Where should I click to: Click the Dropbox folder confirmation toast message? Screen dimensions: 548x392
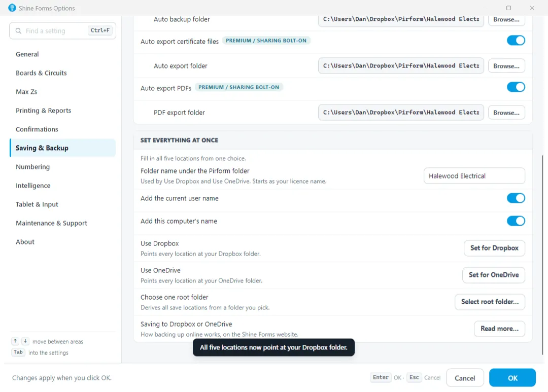tap(273, 347)
